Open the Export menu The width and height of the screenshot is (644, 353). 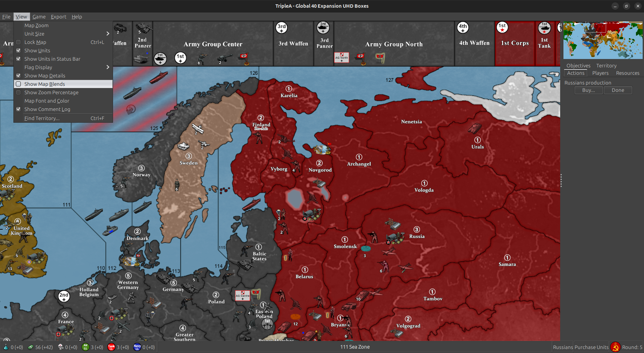click(58, 17)
